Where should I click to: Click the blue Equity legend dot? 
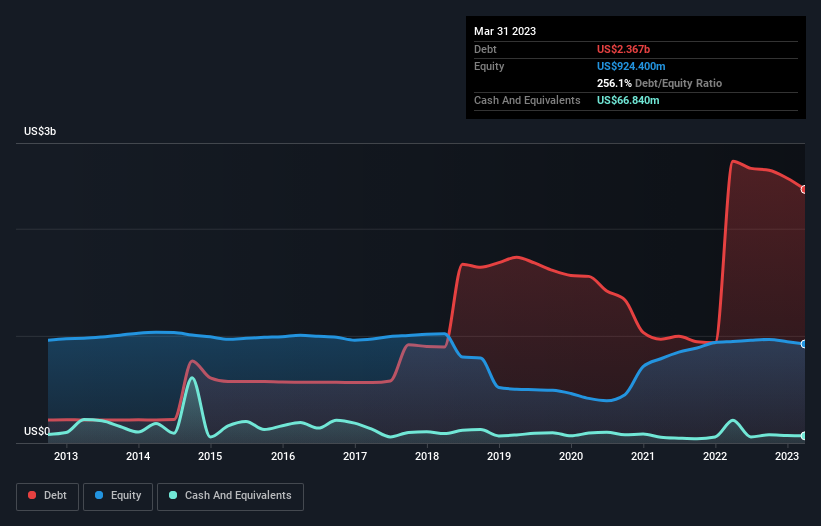pos(99,495)
